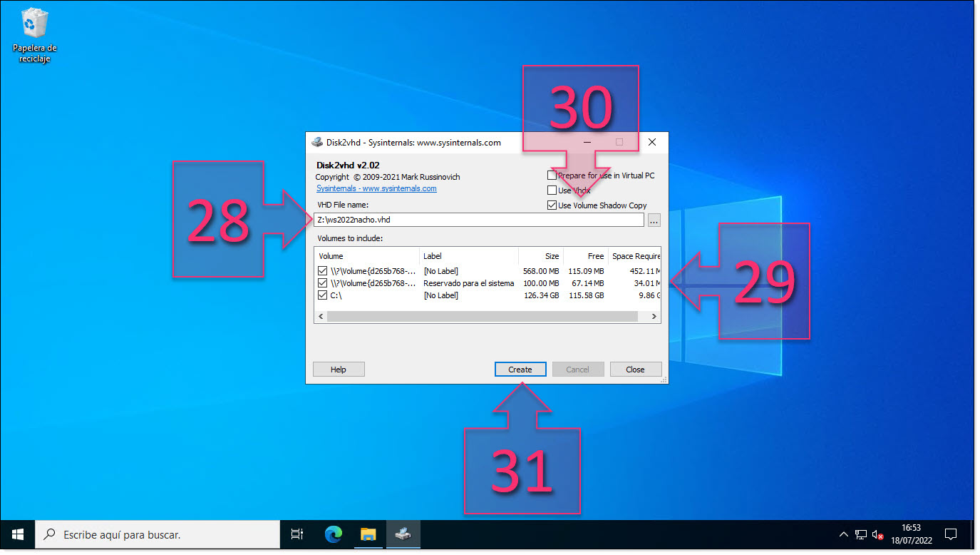Select the 115.09 MB free cell

pyautogui.click(x=586, y=271)
